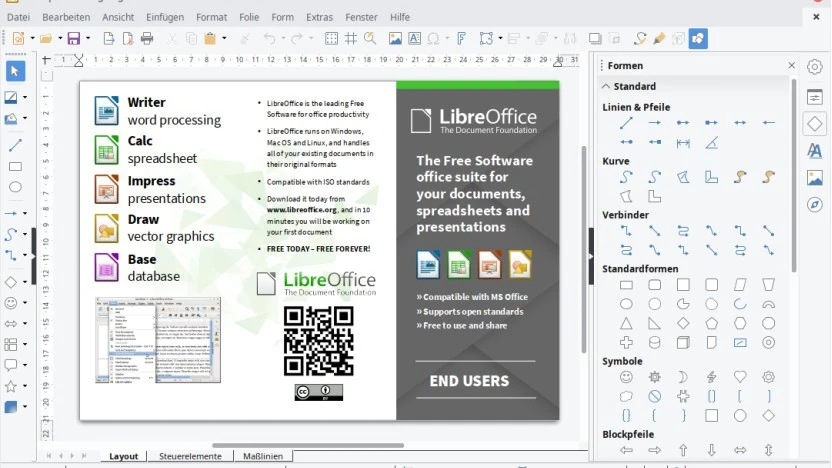Viewport: 832px width, 468px height.
Task: Close the Formen sidebar panel
Action: pos(791,66)
